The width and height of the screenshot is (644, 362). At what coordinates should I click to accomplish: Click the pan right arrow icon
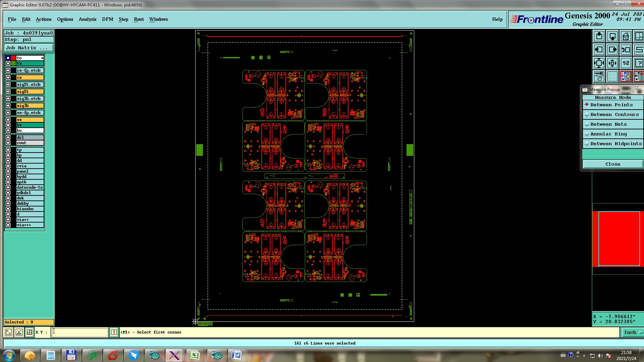coord(612,50)
